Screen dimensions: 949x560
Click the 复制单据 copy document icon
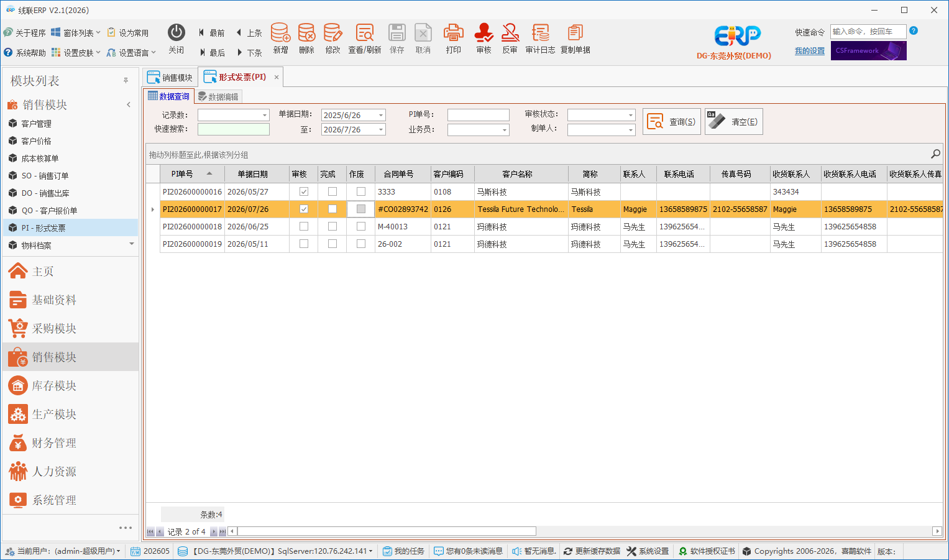575,39
